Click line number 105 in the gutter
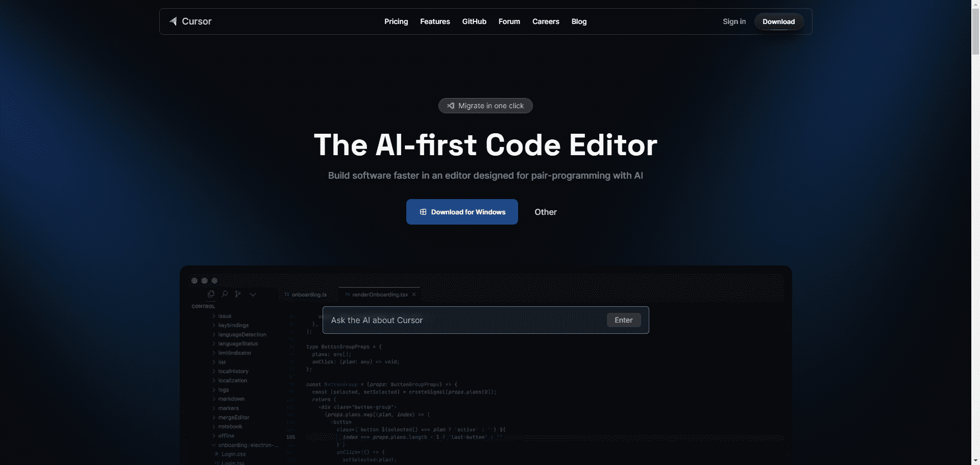The height and width of the screenshot is (465, 980). [x=290, y=437]
